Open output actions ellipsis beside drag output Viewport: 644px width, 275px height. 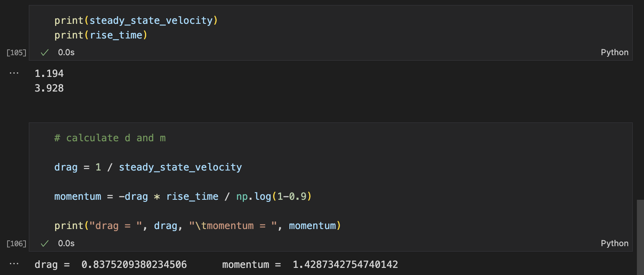pyautogui.click(x=14, y=264)
